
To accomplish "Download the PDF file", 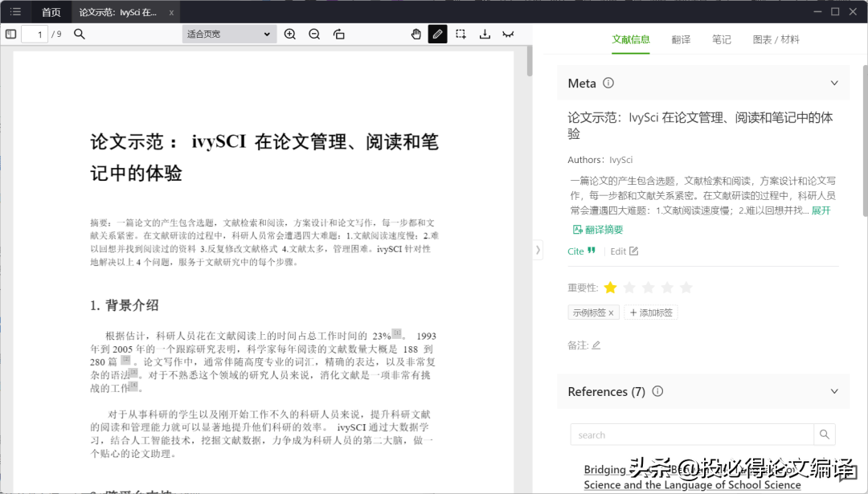I will click(x=485, y=35).
